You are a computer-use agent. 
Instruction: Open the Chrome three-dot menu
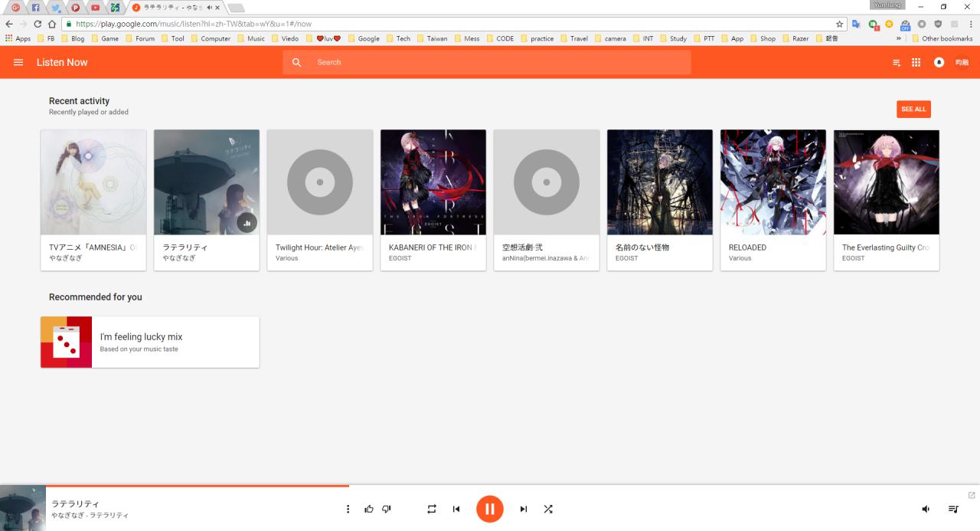(x=971, y=24)
